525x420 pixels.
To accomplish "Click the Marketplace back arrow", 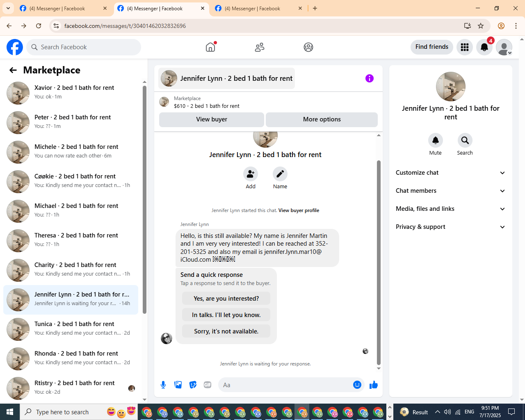I will tap(13, 70).
